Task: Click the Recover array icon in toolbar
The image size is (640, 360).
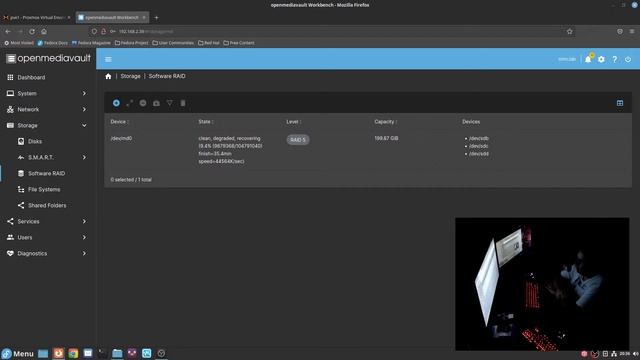Action: pyautogui.click(x=156, y=103)
